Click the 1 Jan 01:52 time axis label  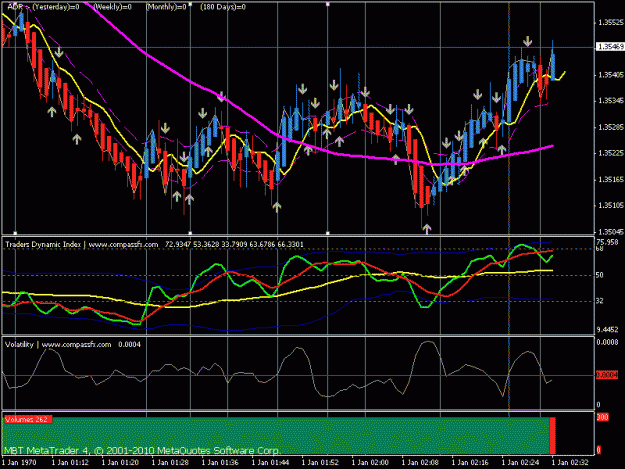point(320,463)
